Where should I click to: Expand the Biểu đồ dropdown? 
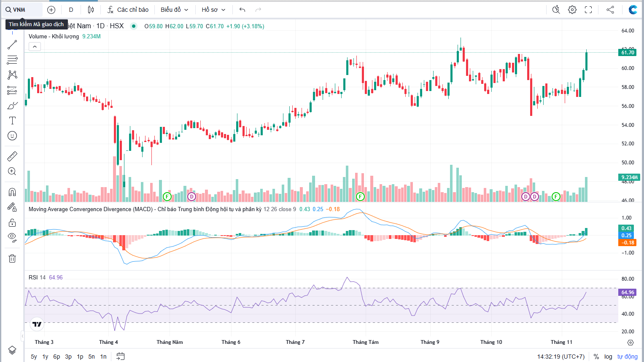(x=174, y=10)
